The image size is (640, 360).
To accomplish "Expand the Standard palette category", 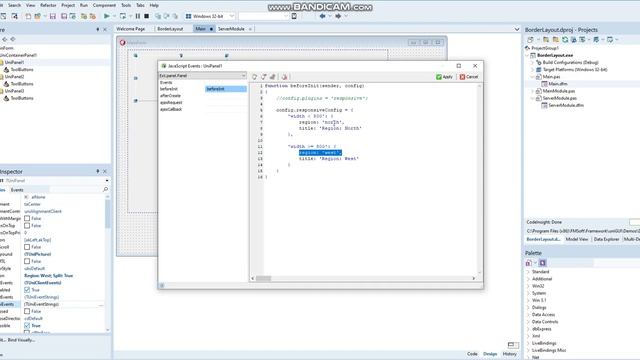I will [529, 271].
